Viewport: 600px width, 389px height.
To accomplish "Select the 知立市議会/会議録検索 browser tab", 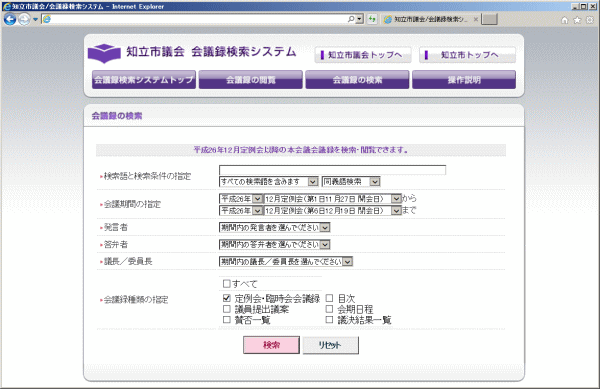I will pos(430,19).
